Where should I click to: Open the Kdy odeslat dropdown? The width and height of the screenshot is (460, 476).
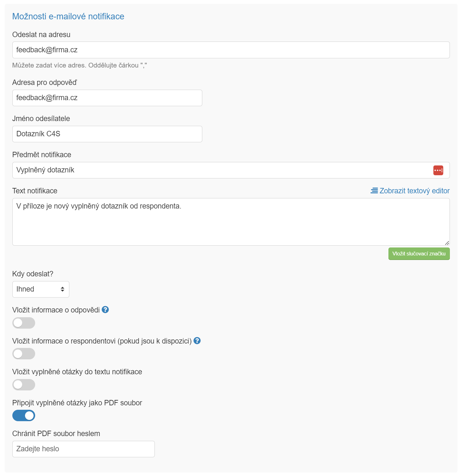point(41,289)
